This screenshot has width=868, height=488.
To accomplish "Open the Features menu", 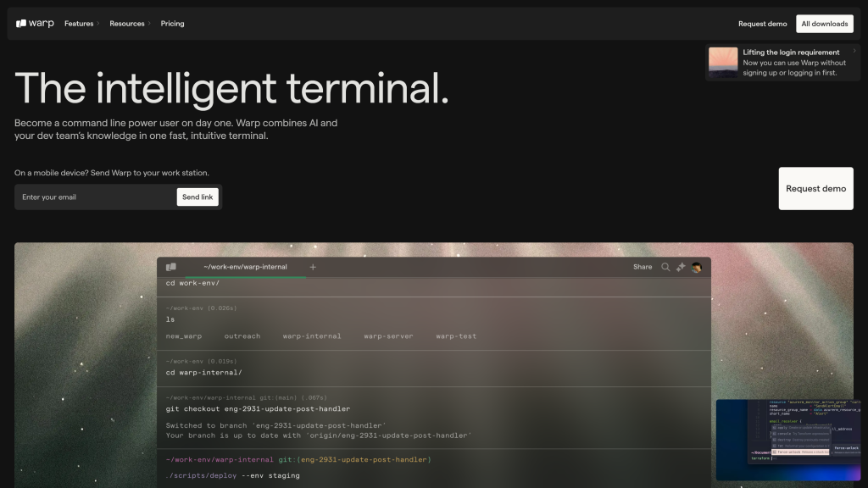I will tap(81, 24).
